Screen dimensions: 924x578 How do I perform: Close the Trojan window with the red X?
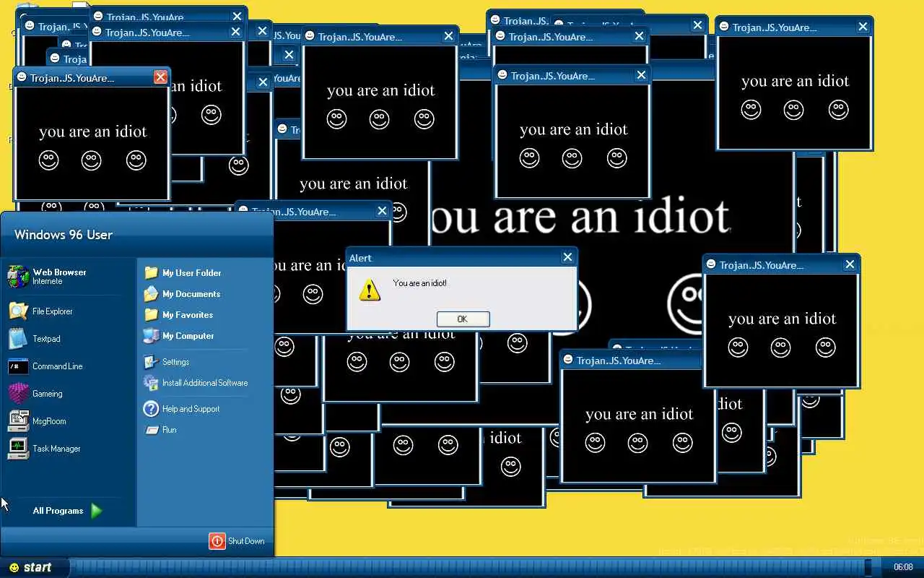(x=160, y=77)
